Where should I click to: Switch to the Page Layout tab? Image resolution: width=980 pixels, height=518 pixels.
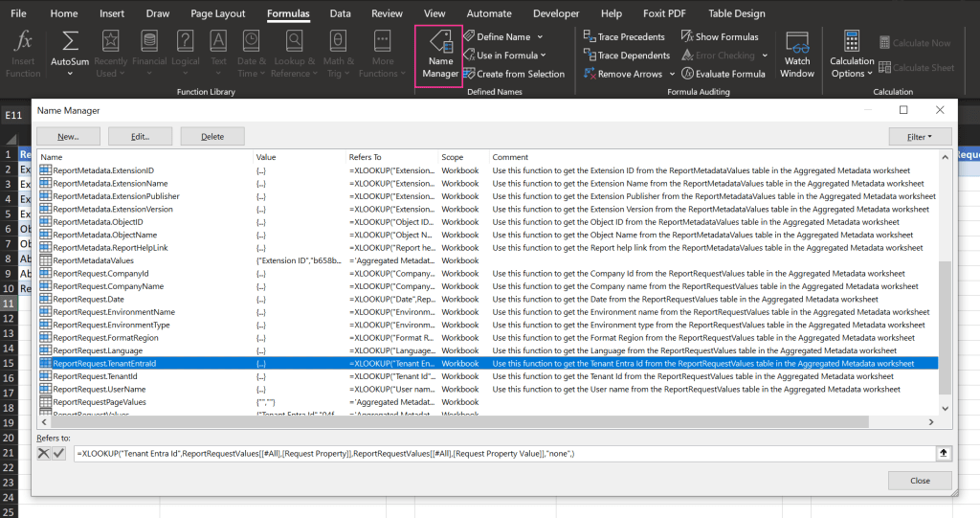pos(217,13)
